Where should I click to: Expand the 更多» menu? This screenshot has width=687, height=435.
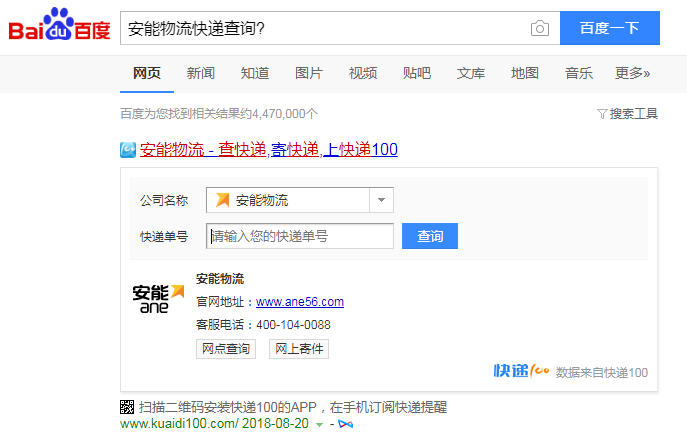point(633,73)
